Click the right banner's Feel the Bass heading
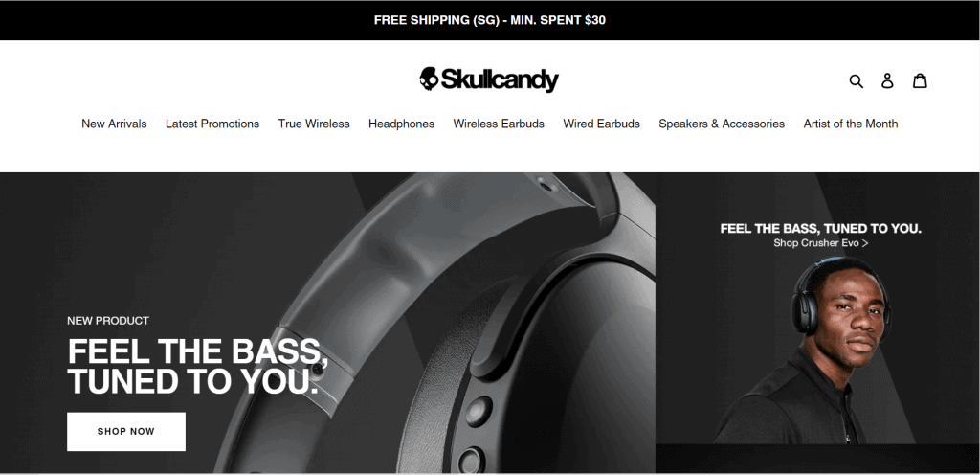The width and height of the screenshot is (980, 475). [820, 228]
